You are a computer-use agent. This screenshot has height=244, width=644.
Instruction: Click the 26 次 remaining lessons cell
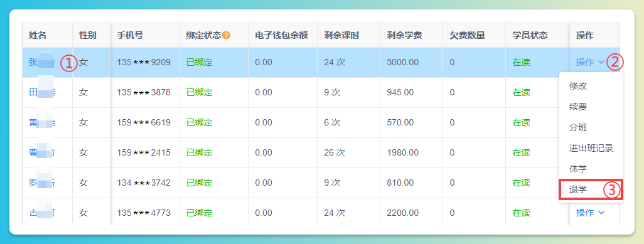coord(335,153)
